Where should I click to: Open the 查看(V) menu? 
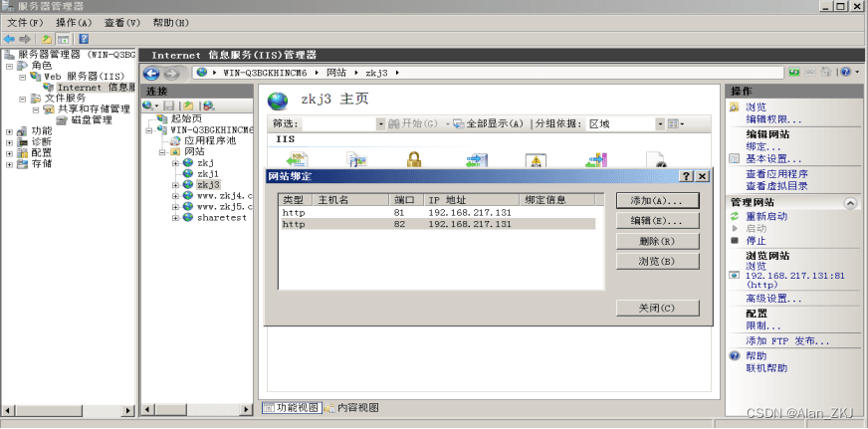[122, 23]
